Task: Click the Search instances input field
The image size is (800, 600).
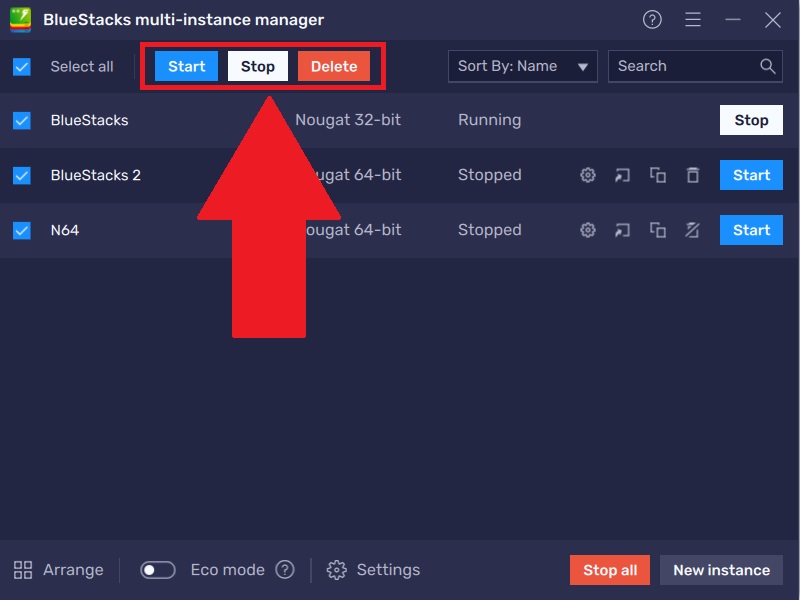Action: click(x=685, y=66)
